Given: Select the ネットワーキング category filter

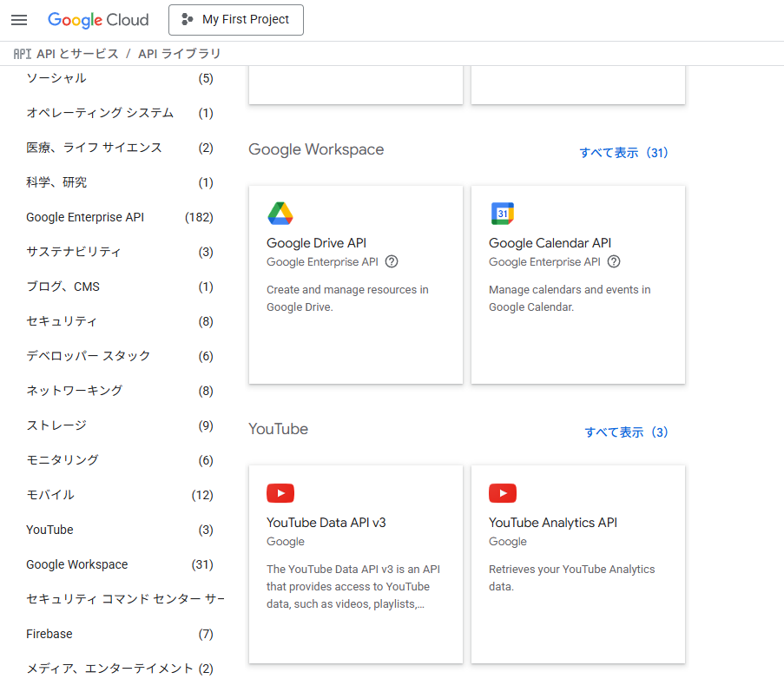Looking at the screenshot, I should [x=120, y=391].
